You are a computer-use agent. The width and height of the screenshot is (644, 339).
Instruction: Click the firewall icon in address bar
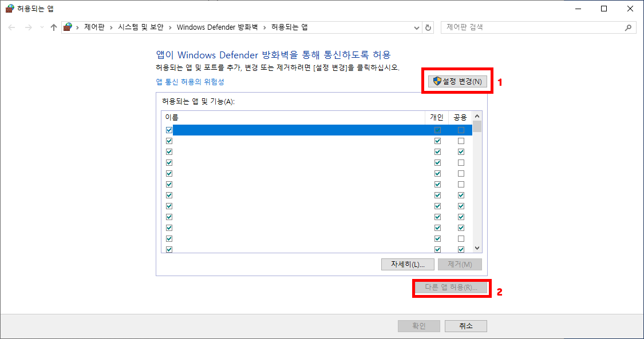click(x=68, y=27)
